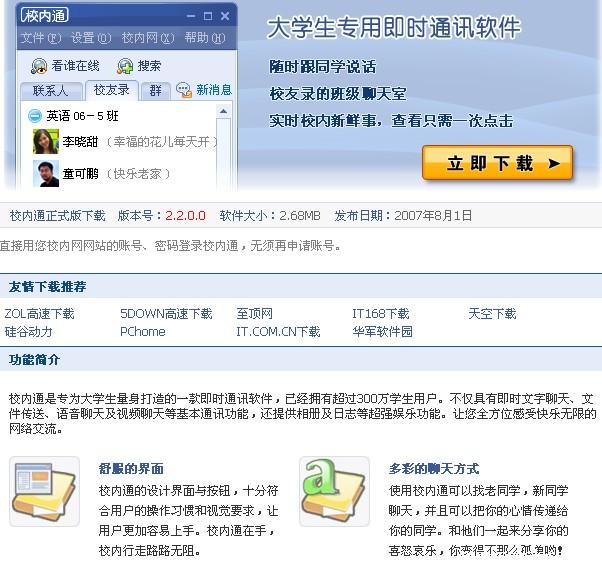Open the 校内网(X) menu
Screen dimensions: 602x561
pyautogui.click(x=148, y=38)
